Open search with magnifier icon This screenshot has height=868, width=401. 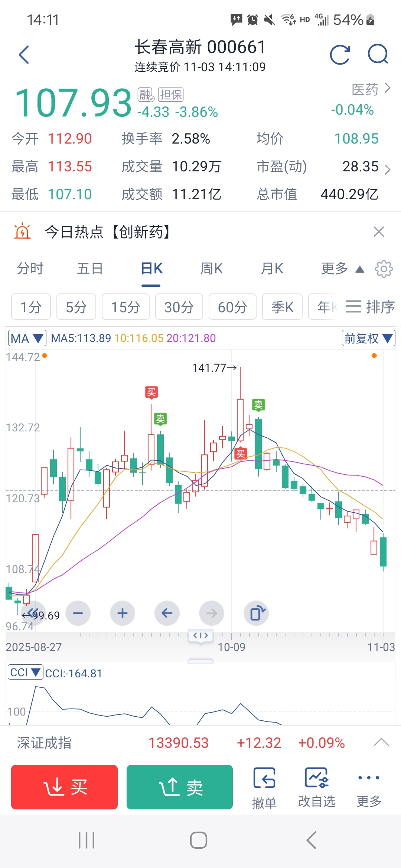click(378, 55)
